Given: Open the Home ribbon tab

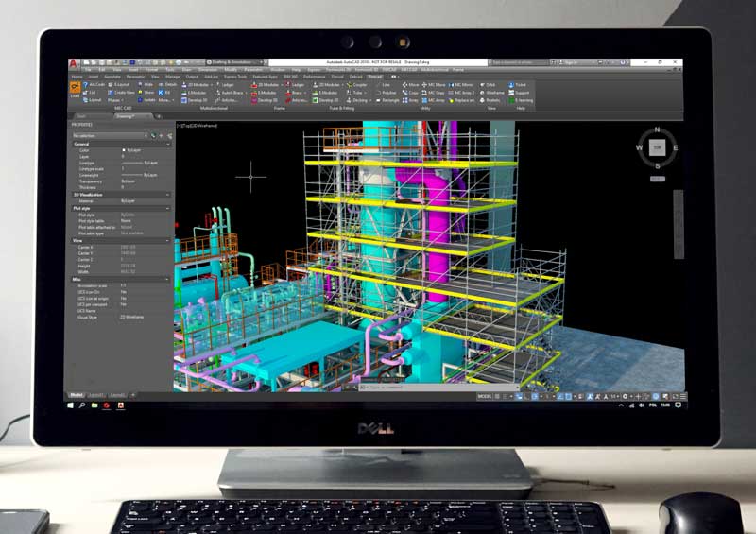Looking at the screenshot, I should pos(77,77).
